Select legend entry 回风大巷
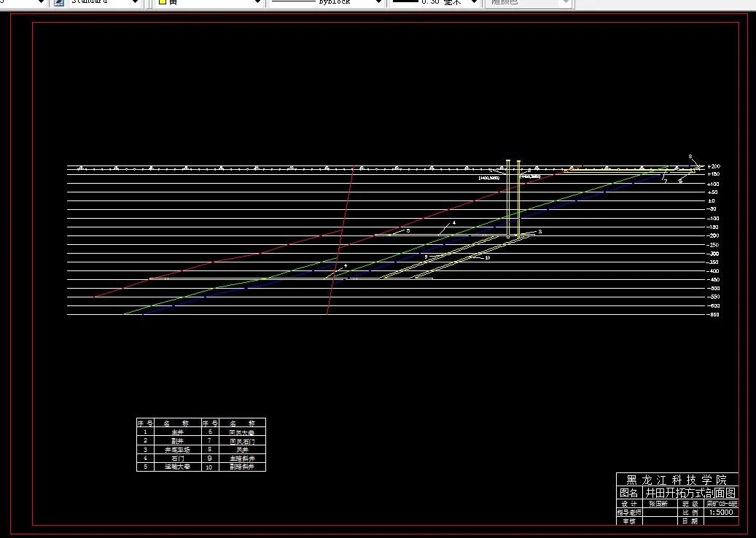The height and width of the screenshot is (538, 756). click(x=242, y=432)
